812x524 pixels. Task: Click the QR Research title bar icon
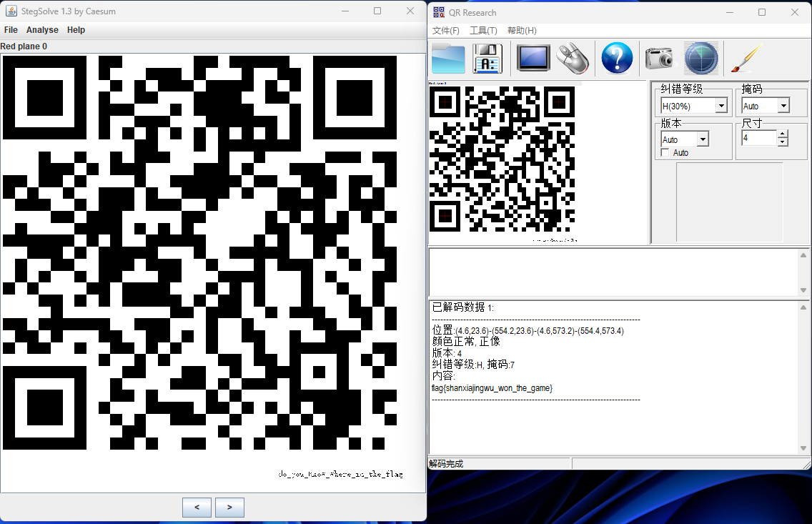(439, 12)
